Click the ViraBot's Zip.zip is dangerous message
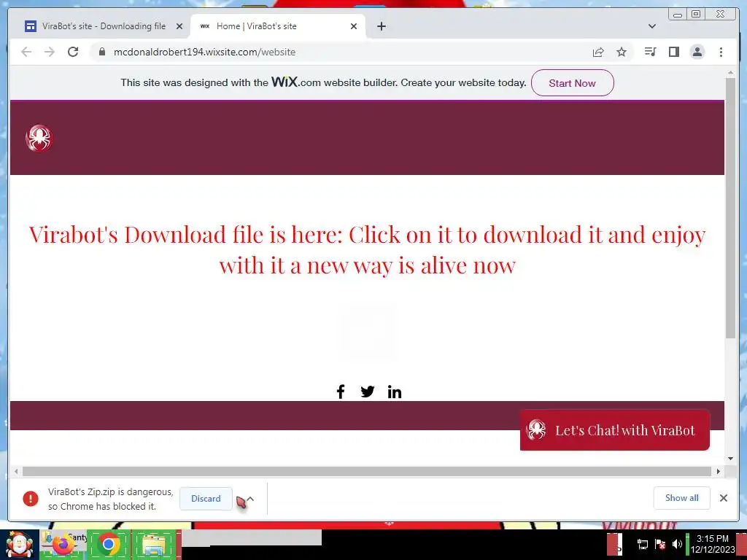 pos(111,499)
